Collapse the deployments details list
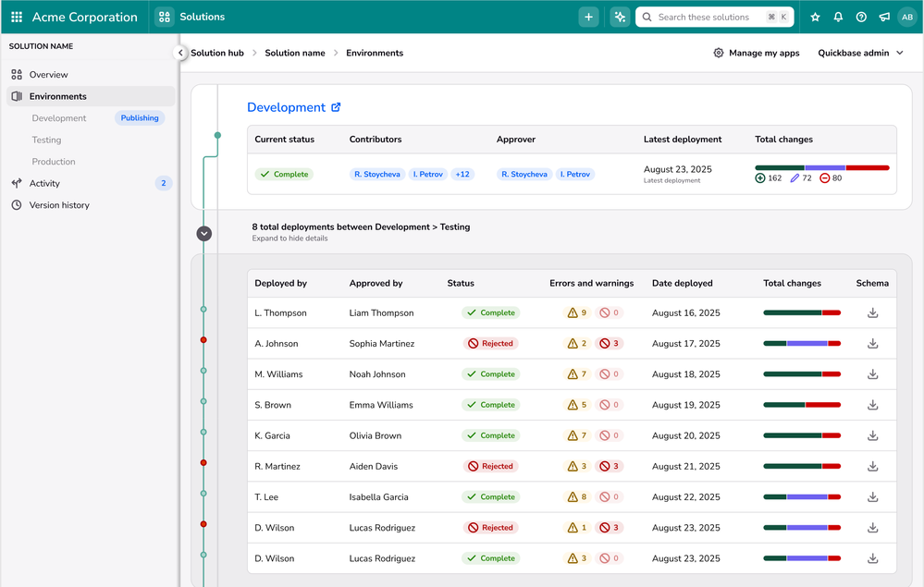Screen dimensions: 924x587 click(x=204, y=234)
